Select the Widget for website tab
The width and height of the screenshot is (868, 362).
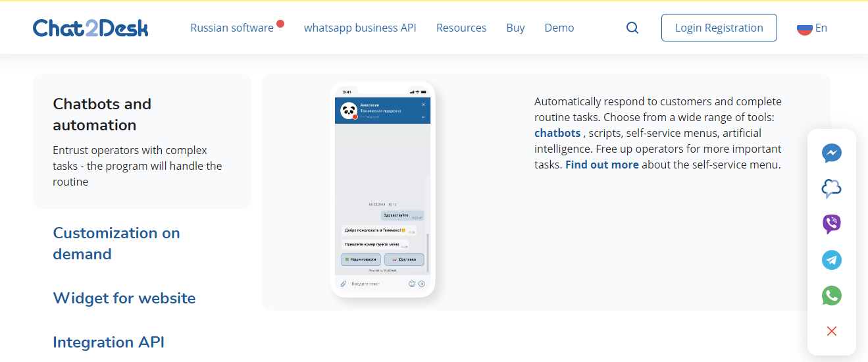124,298
